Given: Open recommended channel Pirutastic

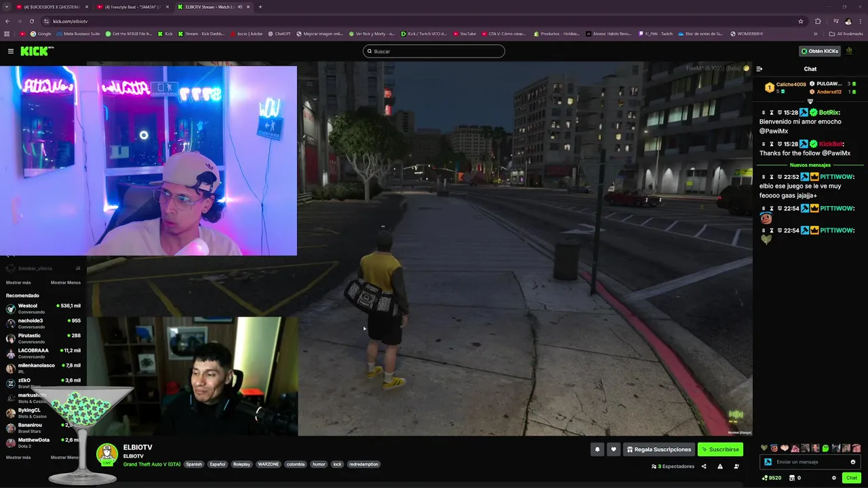Looking at the screenshot, I should [42, 338].
